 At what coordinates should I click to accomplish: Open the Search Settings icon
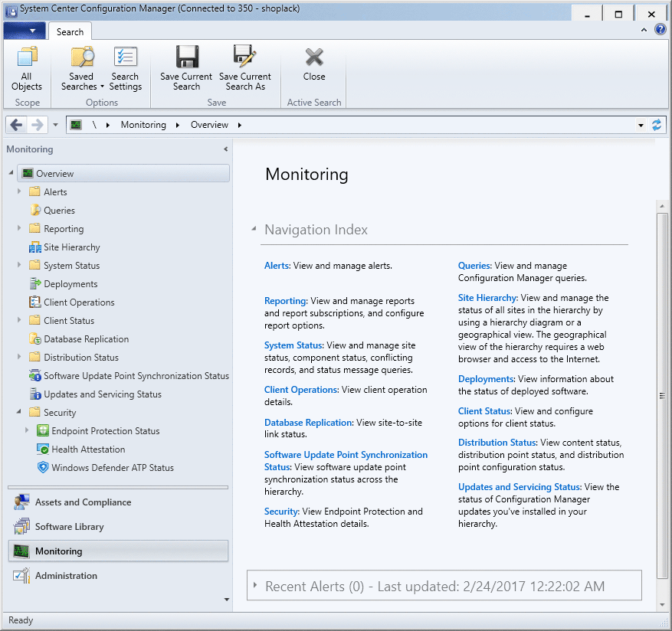click(125, 57)
